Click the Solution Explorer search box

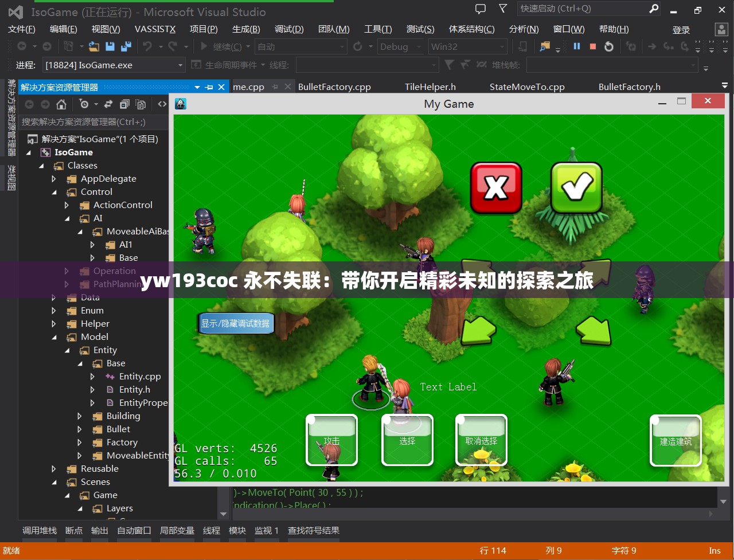[x=92, y=122]
